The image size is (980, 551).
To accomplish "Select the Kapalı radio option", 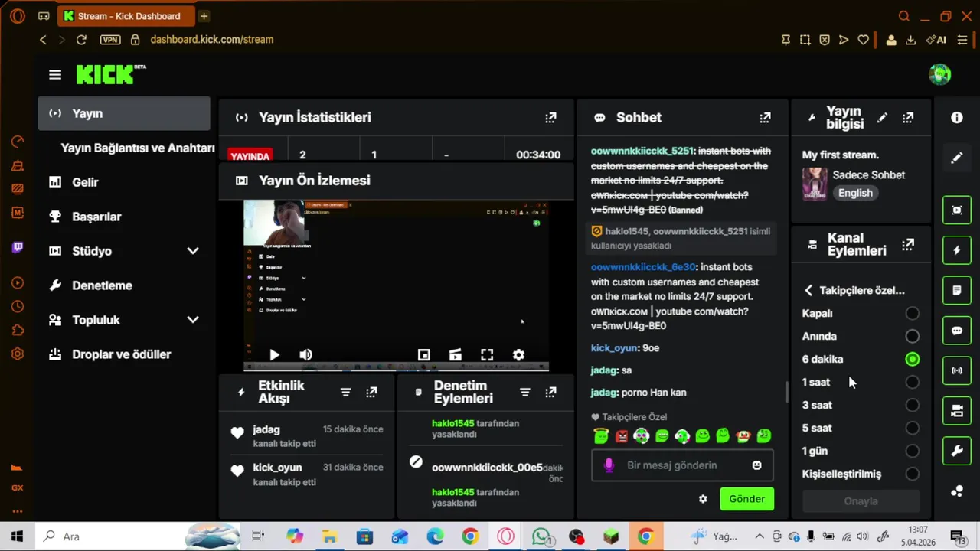I will pyautogui.click(x=912, y=313).
